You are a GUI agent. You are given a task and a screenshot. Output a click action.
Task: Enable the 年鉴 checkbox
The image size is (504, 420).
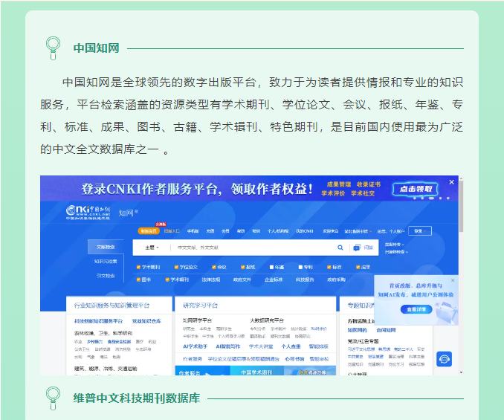click(x=271, y=267)
